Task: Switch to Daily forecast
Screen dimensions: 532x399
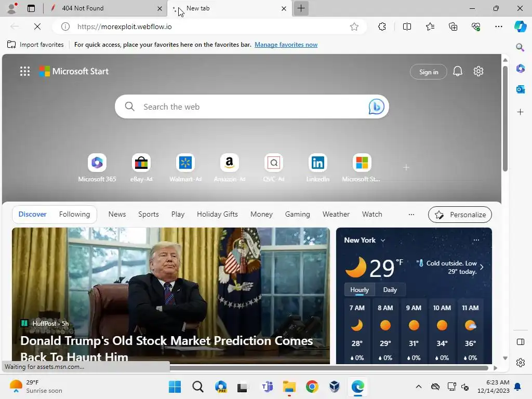Action: click(x=390, y=290)
